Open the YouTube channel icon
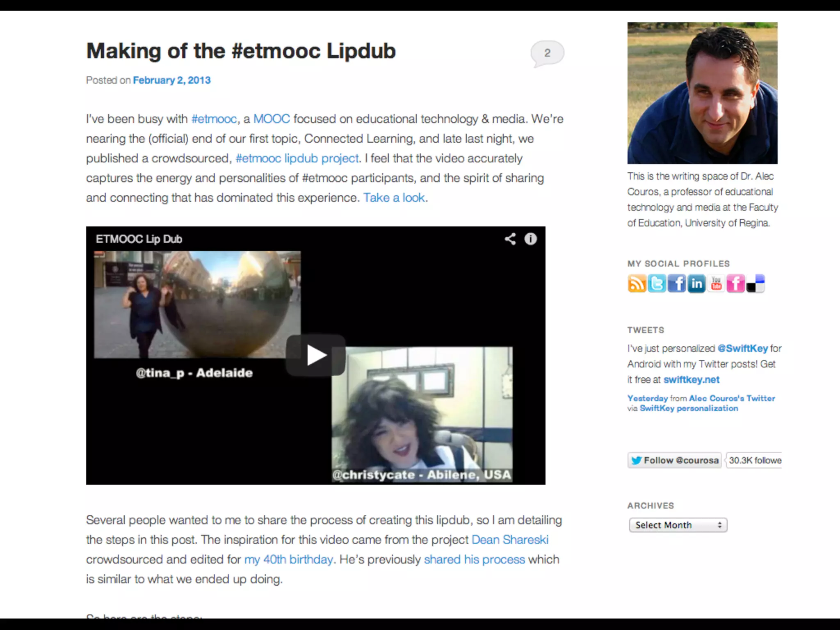Image resolution: width=840 pixels, height=630 pixels. click(716, 283)
